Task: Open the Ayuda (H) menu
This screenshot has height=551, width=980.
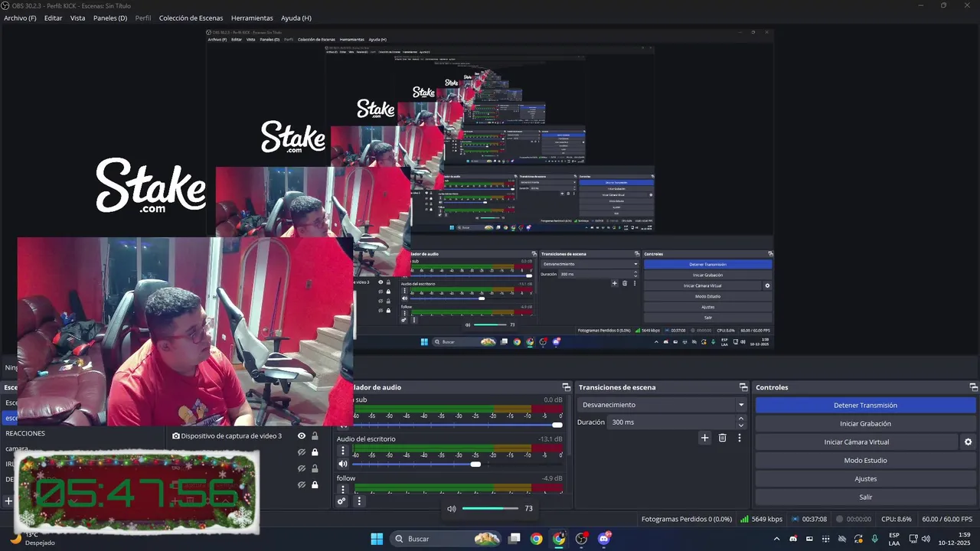Action: (296, 18)
